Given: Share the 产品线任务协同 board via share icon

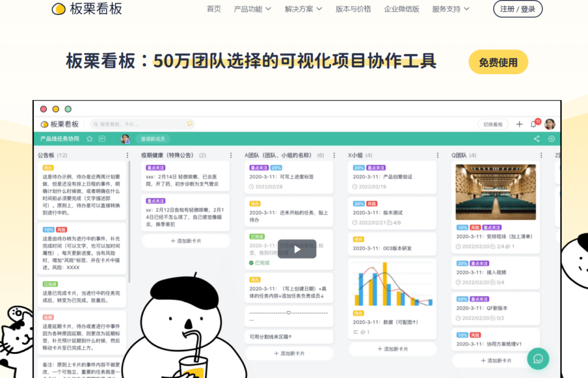Looking at the screenshot, I should pos(536,138).
